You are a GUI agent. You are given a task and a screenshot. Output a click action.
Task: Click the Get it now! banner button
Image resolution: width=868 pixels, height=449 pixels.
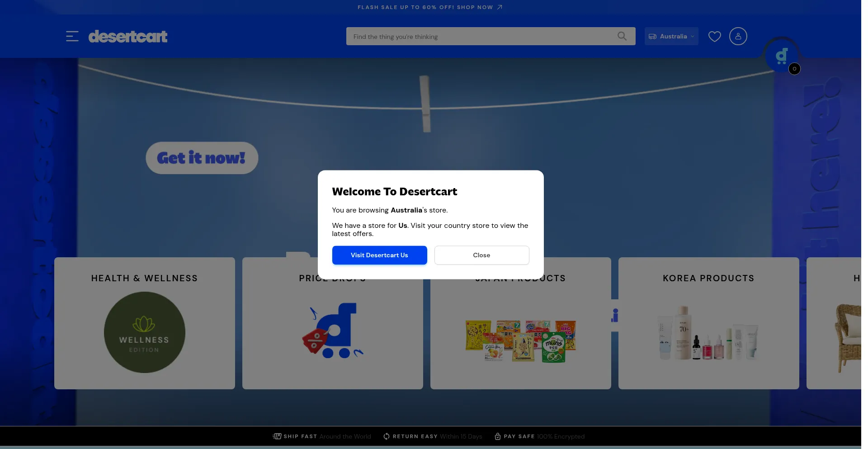coord(202,158)
